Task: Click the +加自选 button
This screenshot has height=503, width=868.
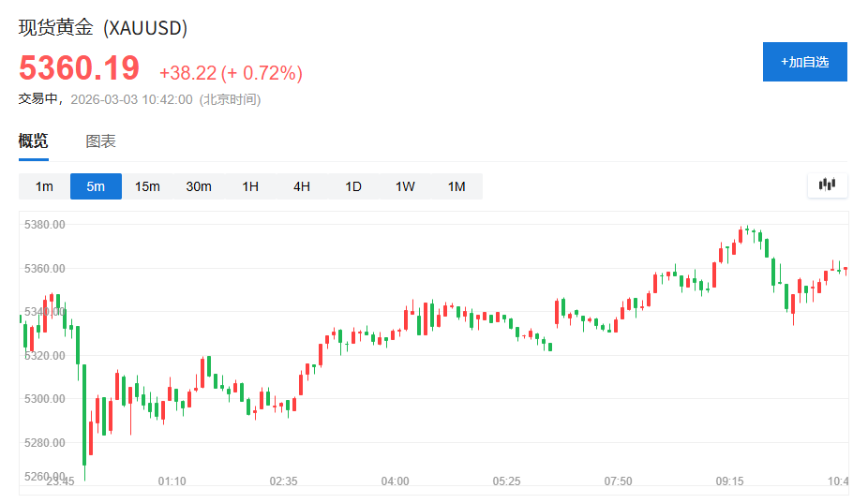Action: click(804, 62)
